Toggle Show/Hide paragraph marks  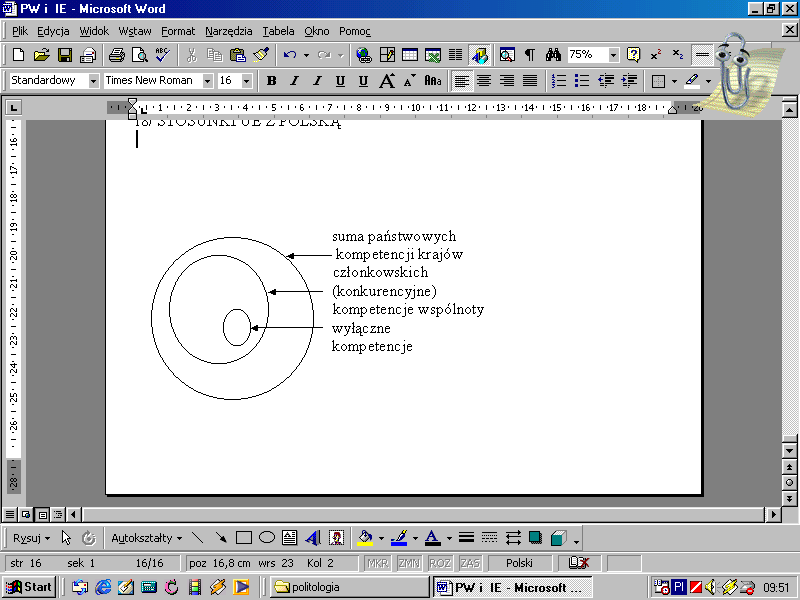pos(531,56)
